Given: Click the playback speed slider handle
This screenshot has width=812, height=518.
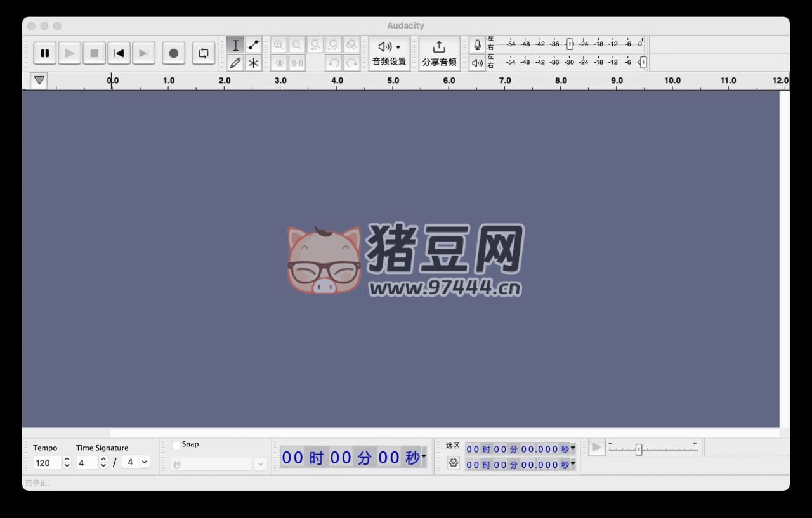Looking at the screenshot, I should pos(639,450).
